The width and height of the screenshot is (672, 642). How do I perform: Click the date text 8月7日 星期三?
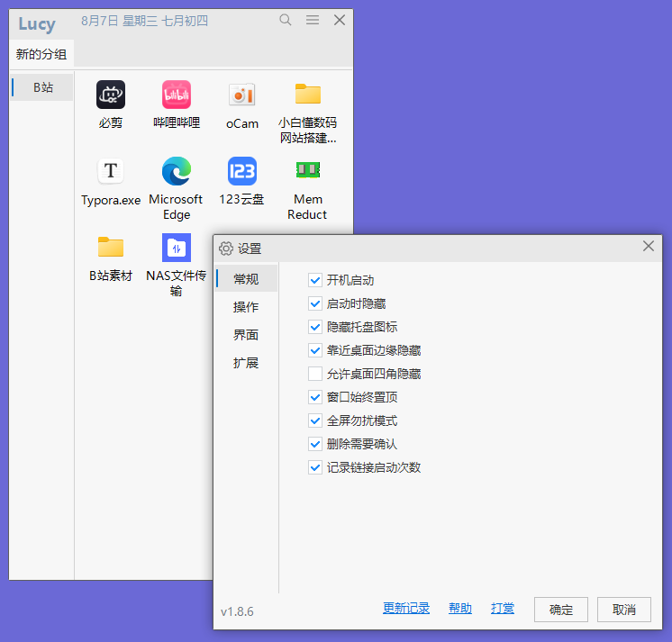click(119, 21)
